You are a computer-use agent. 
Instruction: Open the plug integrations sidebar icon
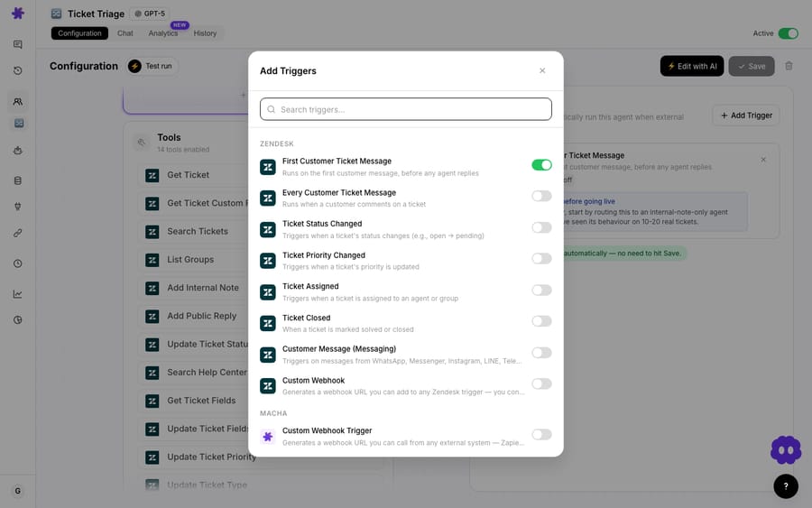[x=18, y=206]
